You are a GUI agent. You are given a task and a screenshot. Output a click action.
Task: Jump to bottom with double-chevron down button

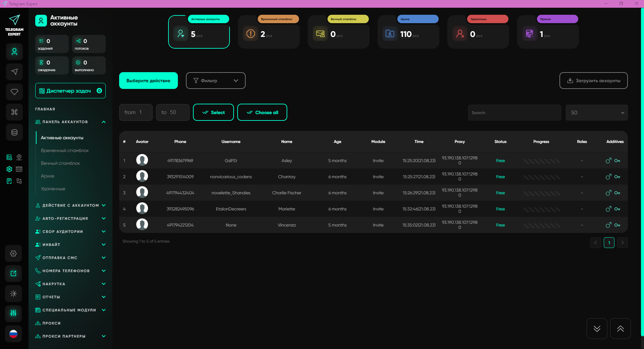click(597, 329)
